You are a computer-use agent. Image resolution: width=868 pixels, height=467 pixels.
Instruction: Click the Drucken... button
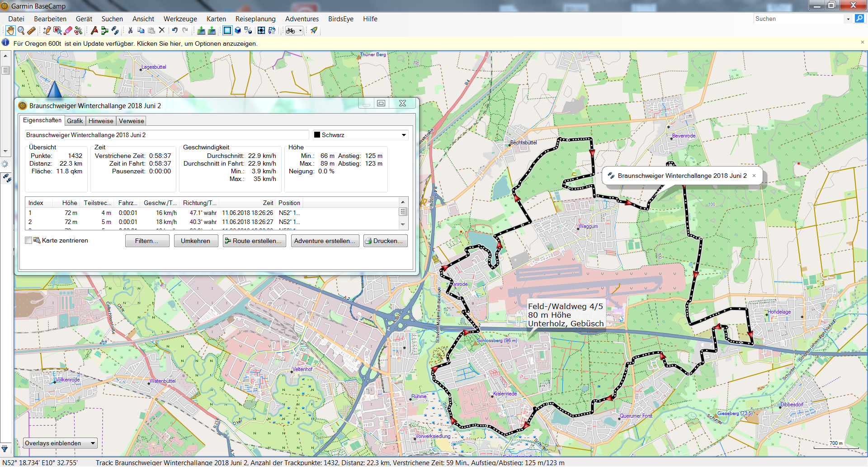coord(386,241)
